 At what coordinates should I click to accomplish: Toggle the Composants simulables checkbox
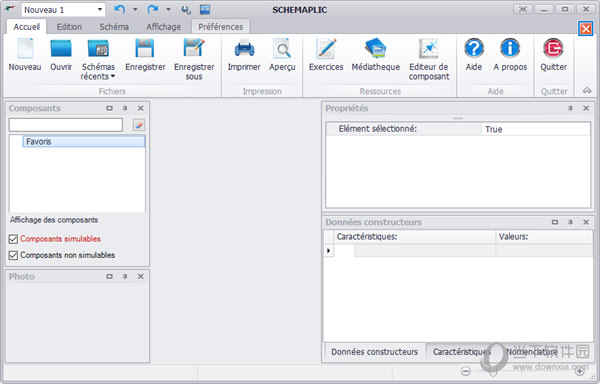(x=13, y=239)
